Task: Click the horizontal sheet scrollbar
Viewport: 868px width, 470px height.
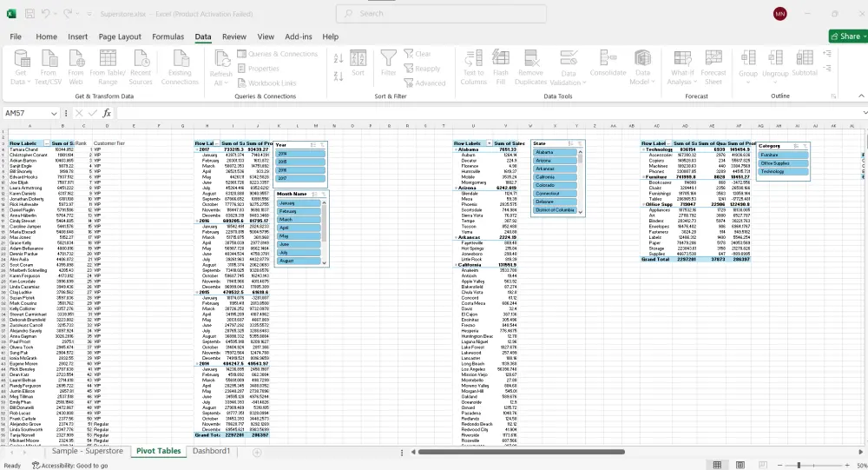Action: coord(522,452)
